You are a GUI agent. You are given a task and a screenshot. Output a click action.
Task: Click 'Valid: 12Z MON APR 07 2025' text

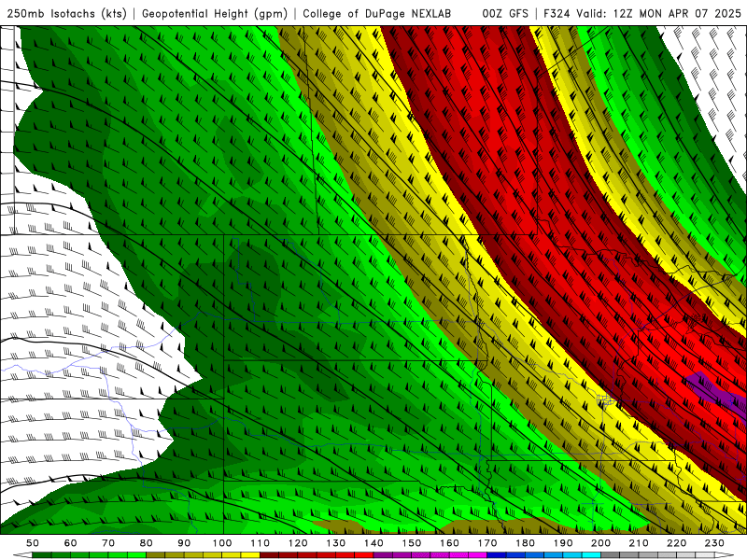coord(659,13)
